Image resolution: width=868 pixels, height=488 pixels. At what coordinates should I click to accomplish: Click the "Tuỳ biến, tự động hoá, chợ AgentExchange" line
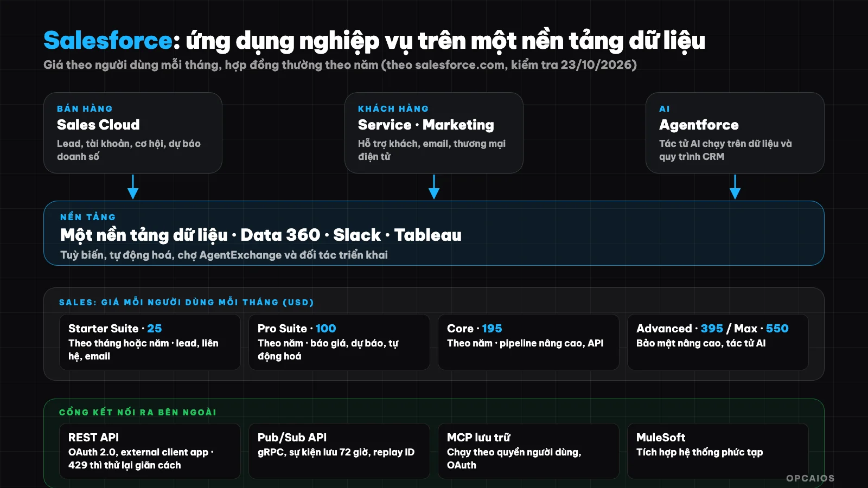[x=224, y=255]
